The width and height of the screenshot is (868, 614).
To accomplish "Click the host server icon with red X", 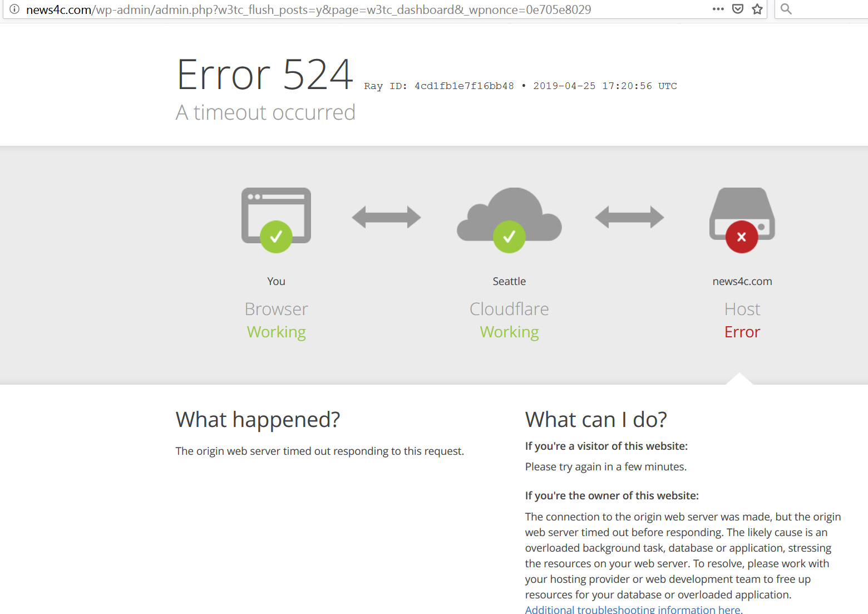I will click(742, 220).
